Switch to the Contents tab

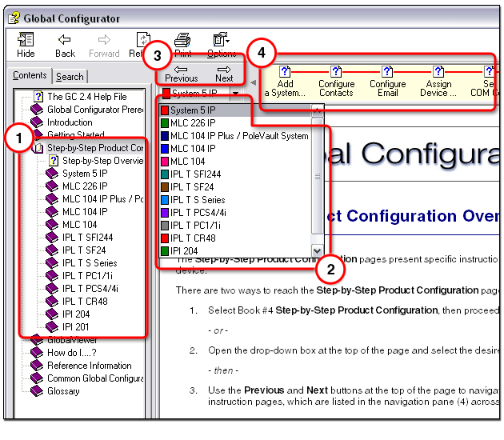[x=30, y=76]
